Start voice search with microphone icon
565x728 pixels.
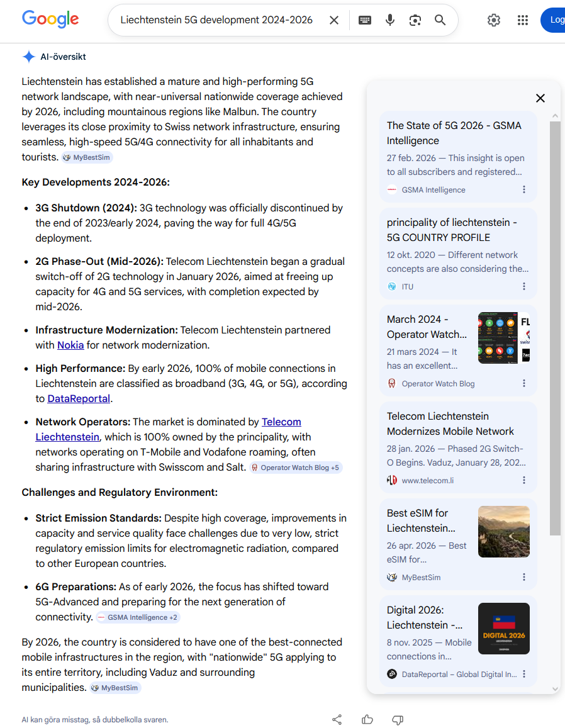390,20
